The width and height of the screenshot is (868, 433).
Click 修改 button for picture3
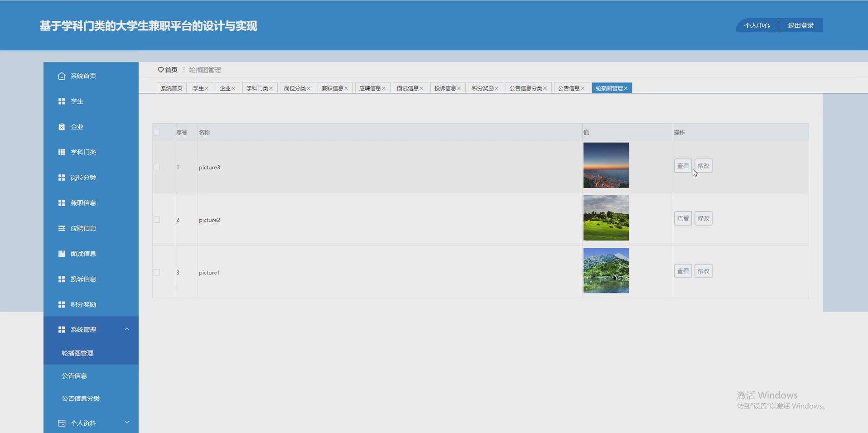tap(704, 166)
